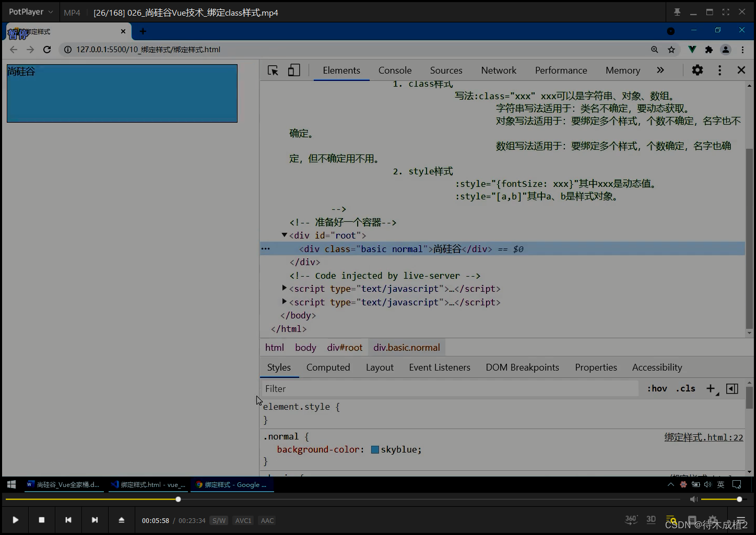
Task: Switch to the Elements tab
Action: tap(341, 70)
